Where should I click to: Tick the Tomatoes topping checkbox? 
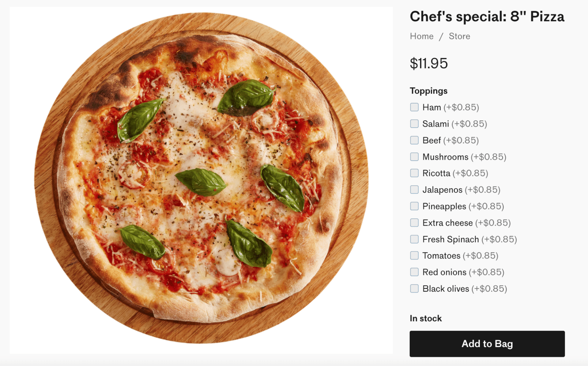pyautogui.click(x=414, y=256)
